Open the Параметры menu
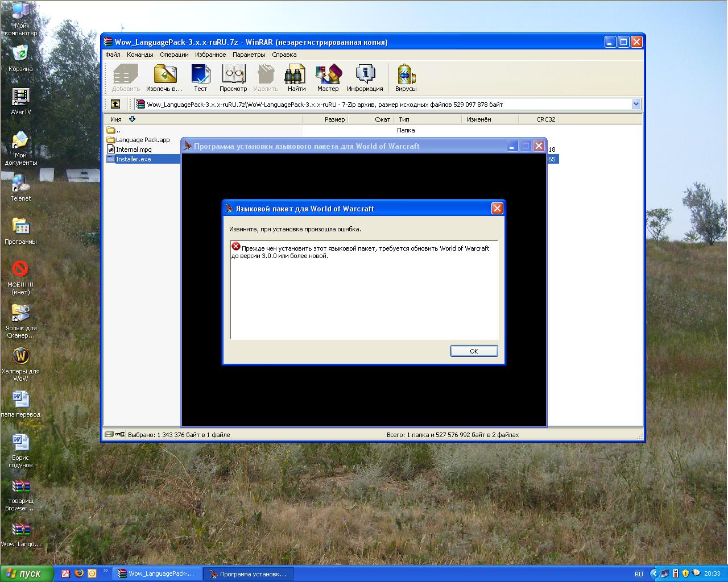Screen dimensions: 728x582 coord(249,55)
